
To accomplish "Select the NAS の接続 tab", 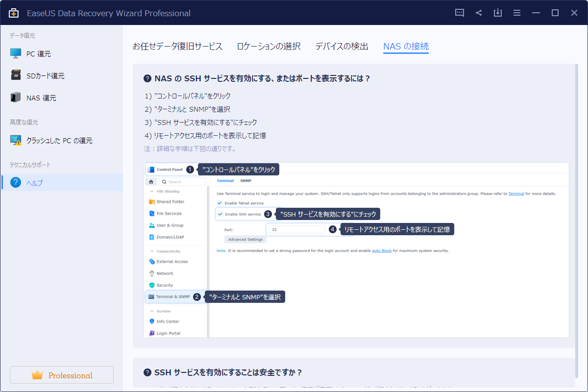I will (x=406, y=47).
